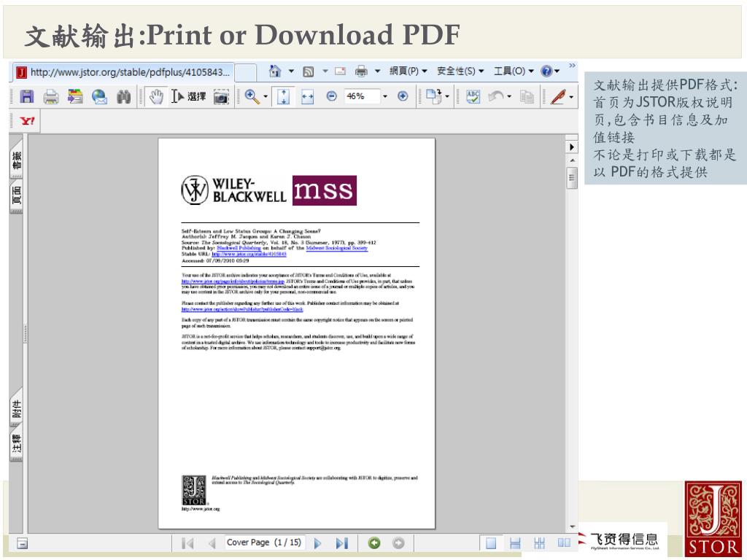Select Continuous Facing layout view
The width and height of the screenshot is (747, 560).
539,542
